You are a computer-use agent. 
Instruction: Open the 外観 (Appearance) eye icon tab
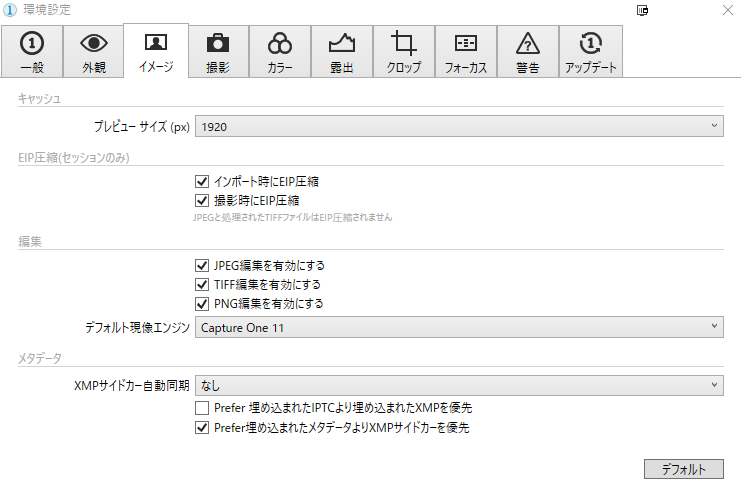point(93,52)
